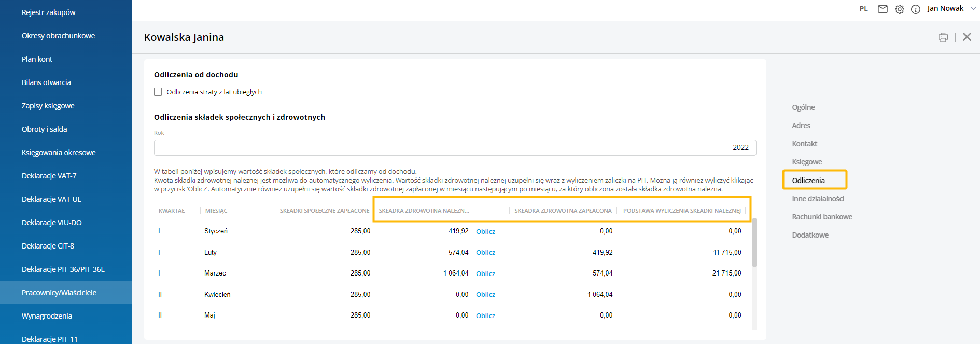Enable Odliczenia straty z lat ubiegłych checkbox
This screenshot has width=980, height=344.
pyautogui.click(x=158, y=92)
